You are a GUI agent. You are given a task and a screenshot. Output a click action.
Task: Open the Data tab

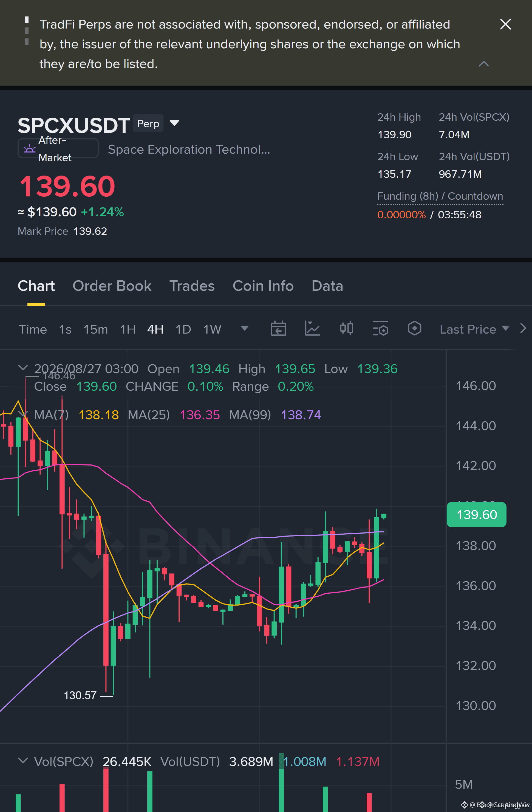point(327,286)
